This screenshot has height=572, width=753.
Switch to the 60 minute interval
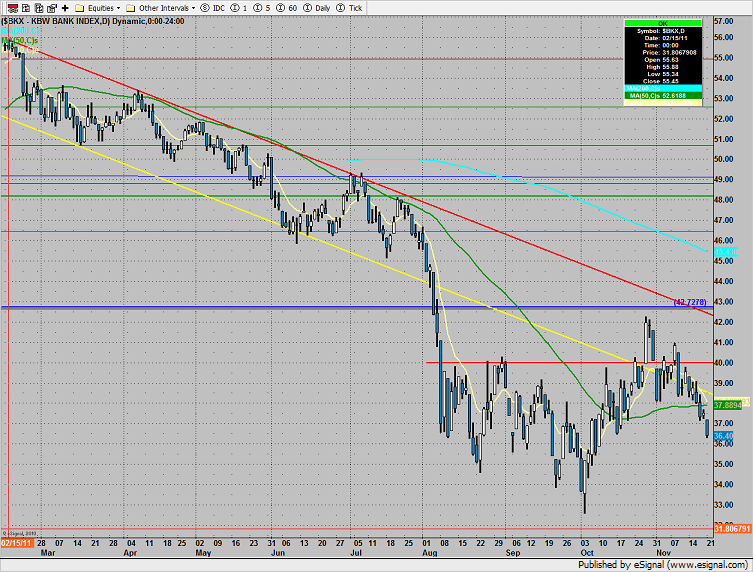point(286,8)
